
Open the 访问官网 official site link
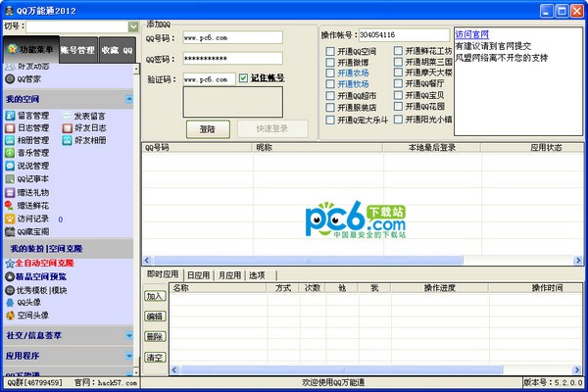[x=471, y=34]
